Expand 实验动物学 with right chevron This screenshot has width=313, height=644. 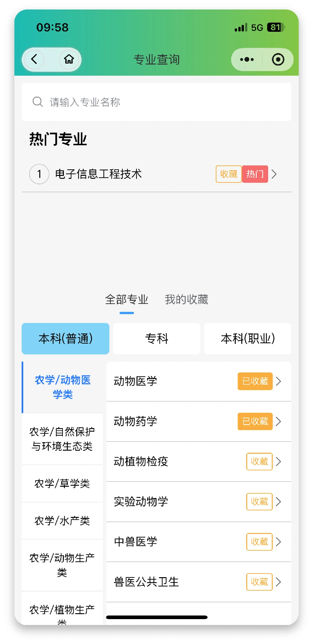(x=279, y=502)
